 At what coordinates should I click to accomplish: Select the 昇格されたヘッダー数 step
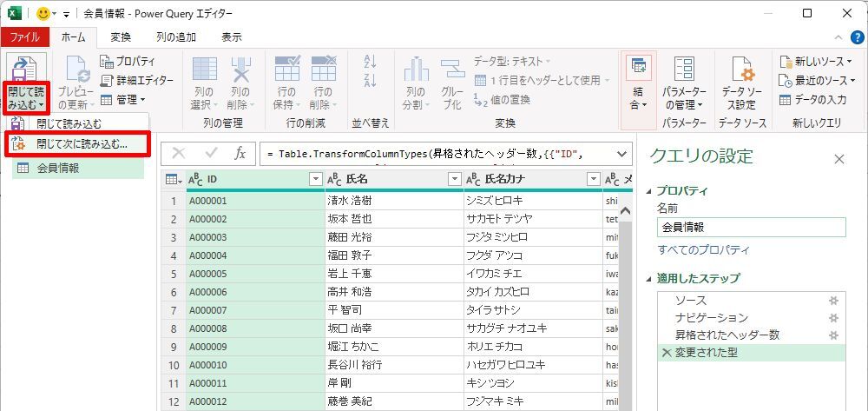727,335
